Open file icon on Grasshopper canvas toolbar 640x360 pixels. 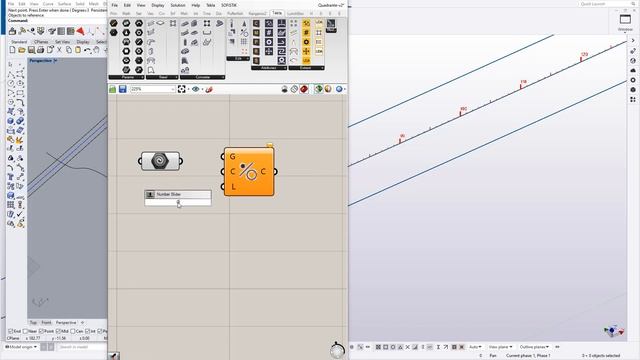[113, 89]
